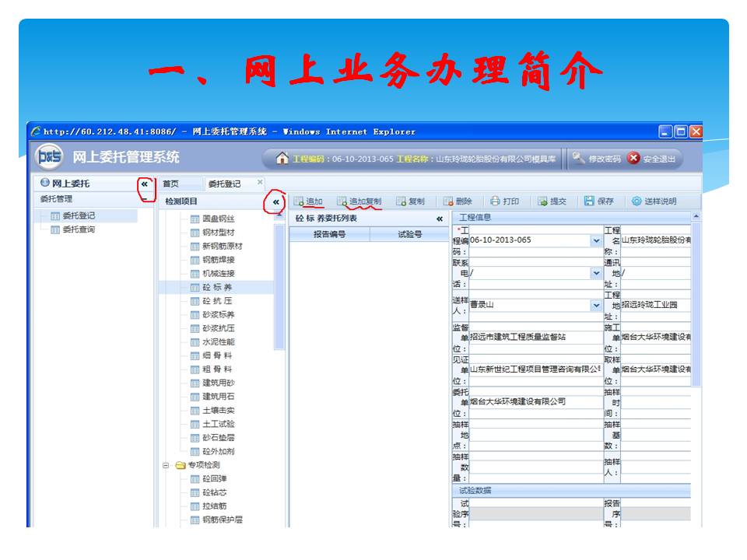
Task: Select 圆盘钢丝 test item
Action: tap(213, 219)
